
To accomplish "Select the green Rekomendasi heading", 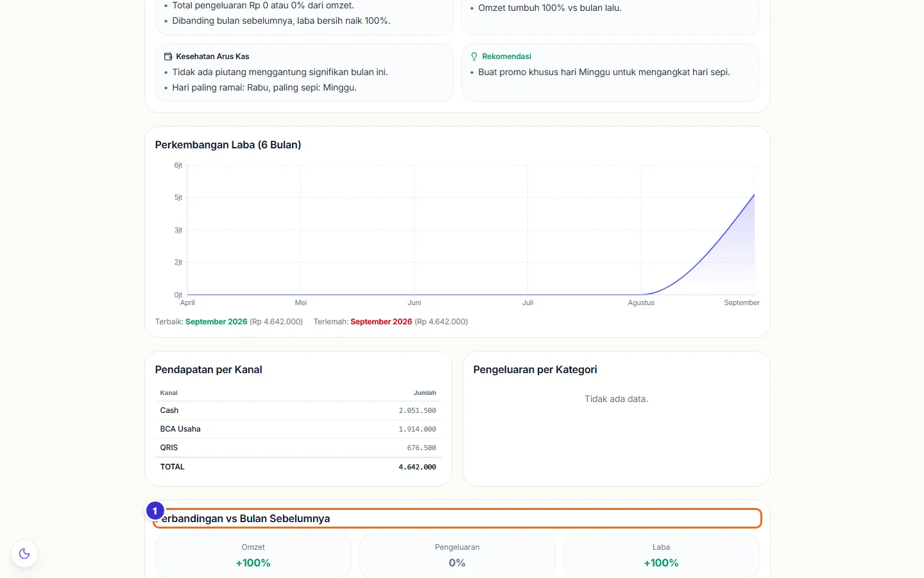I will (x=506, y=57).
